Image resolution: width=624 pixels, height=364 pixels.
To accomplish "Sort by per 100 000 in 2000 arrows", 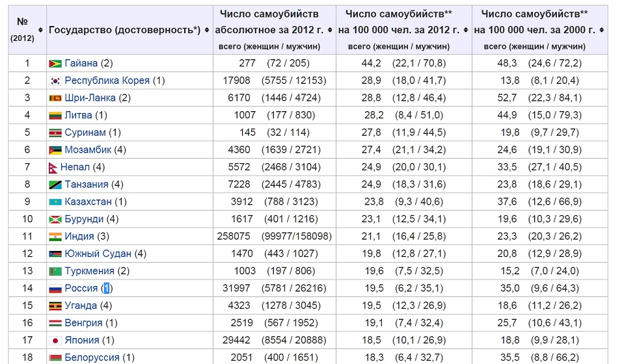I will 602,30.
